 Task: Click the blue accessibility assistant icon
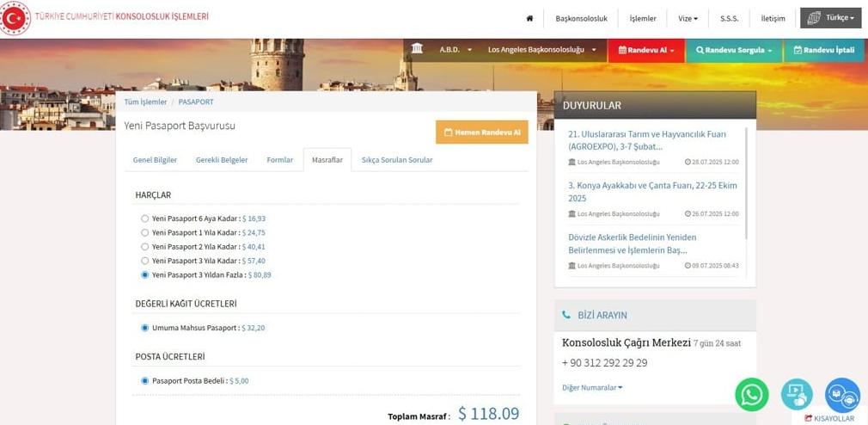tap(842, 394)
